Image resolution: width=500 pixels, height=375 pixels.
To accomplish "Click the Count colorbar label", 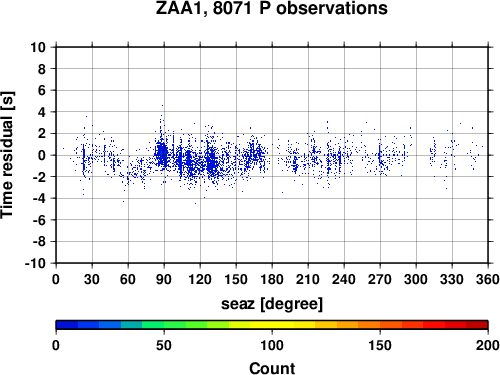I will coord(272,368).
